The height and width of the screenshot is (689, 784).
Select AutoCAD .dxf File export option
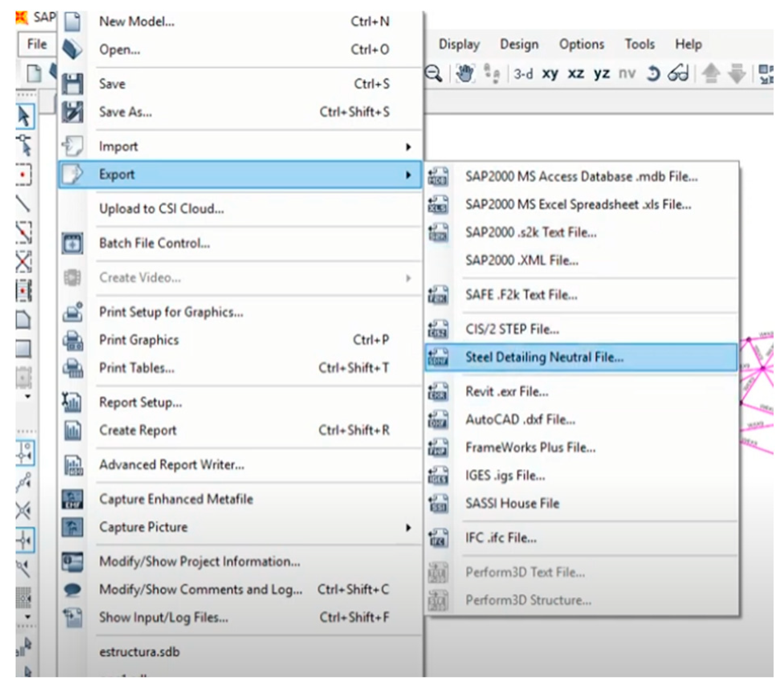click(x=520, y=420)
